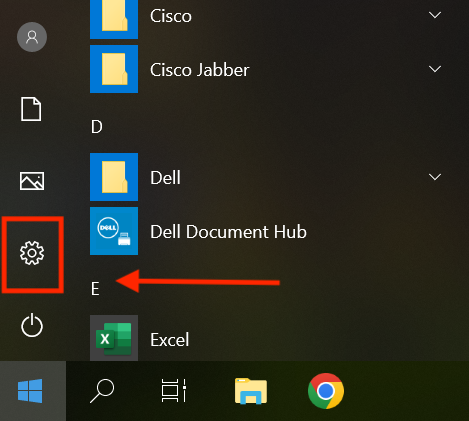Viewport: 469px width, 421px height.
Task: Open the user account icon
Action: tap(32, 37)
